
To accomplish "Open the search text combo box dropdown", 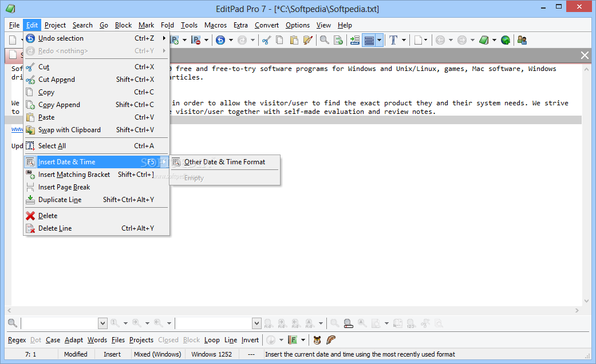I will click(102, 323).
